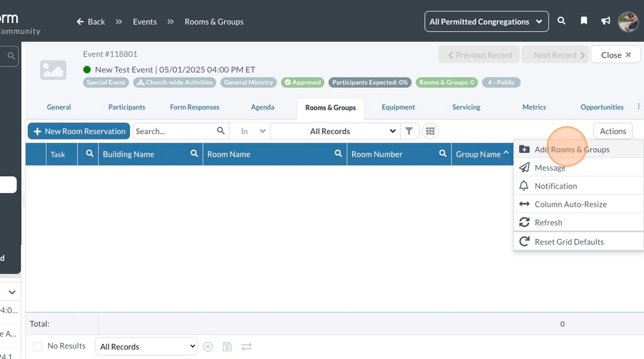Switch to the Equipment tab
This screenshot has height=359, width=644.
click(398, 107)
